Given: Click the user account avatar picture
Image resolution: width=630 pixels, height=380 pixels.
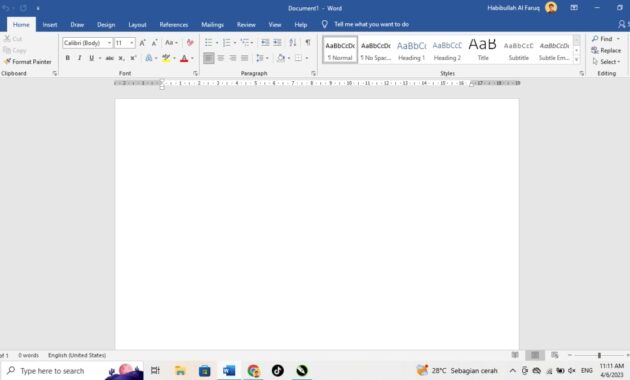Looking at the screenshot, I should pos(551,8).
